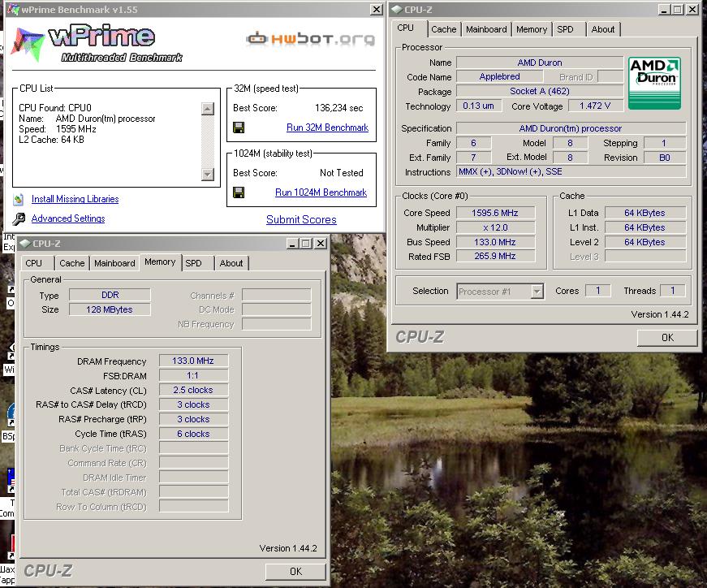Select CPU tab in processor CPU-Z window
The width and height of the screenshot is (707, 588).
pos(408,28)
